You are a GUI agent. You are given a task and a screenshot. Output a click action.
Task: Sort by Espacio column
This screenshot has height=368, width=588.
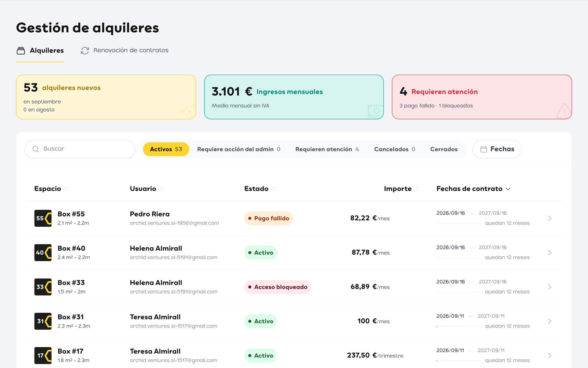click(51, 189)
